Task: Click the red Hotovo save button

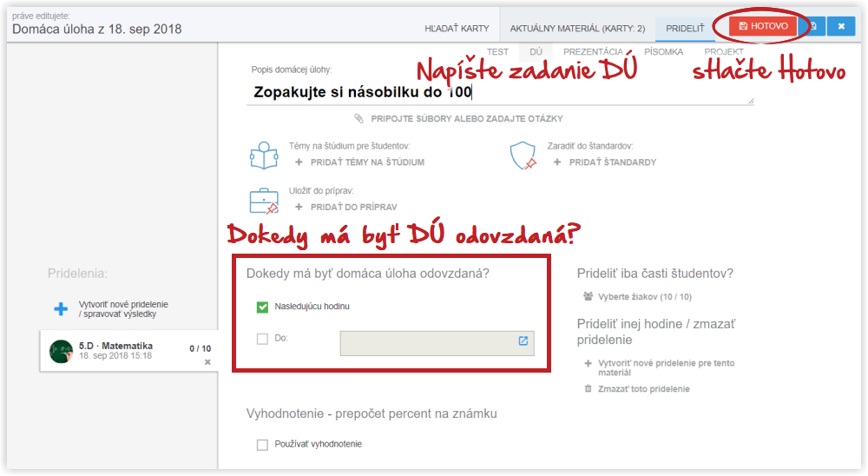Action: click(x=763, y=26)
